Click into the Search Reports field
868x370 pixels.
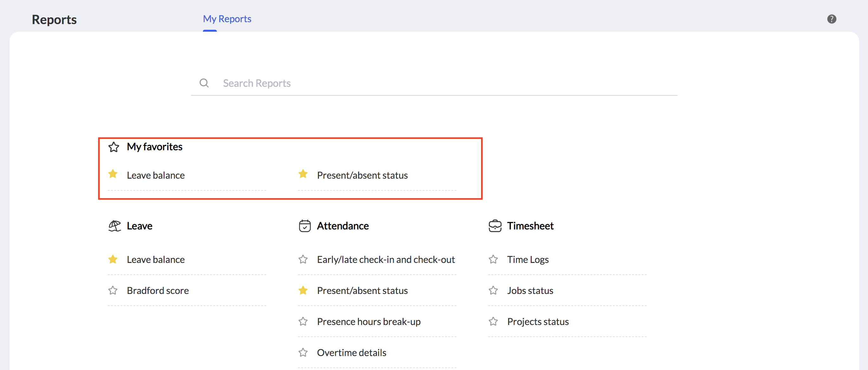click(438, 83)
